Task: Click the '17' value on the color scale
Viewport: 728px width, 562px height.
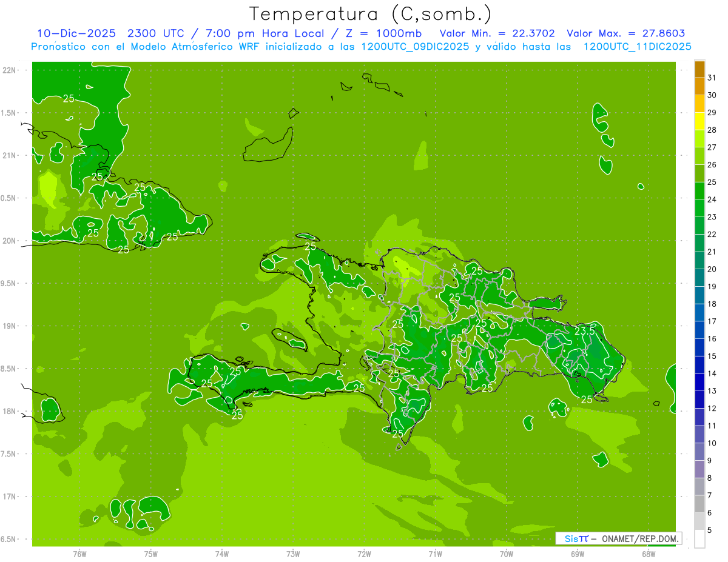Action: (x=712, y=321)
